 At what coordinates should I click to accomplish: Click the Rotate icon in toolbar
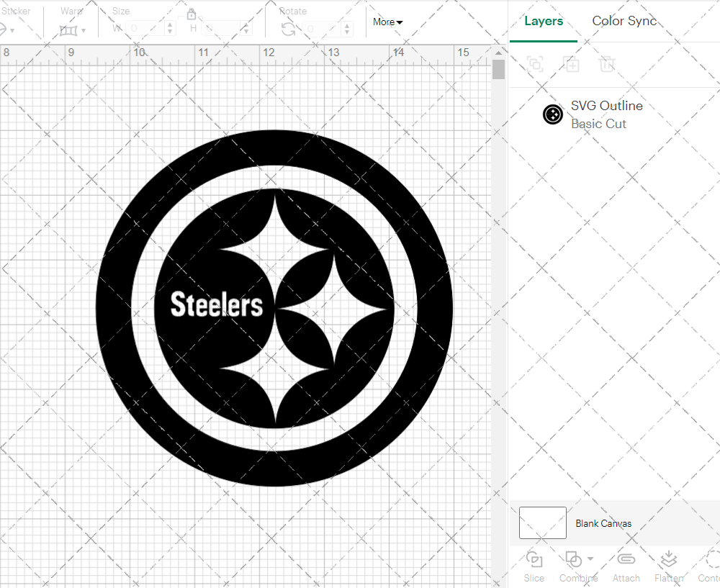click(x=288, y=30)
